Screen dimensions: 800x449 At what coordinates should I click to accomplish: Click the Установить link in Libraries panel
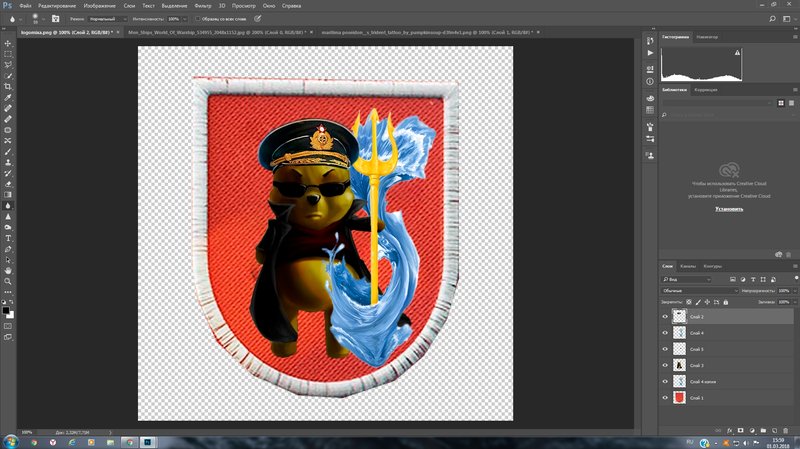pyautogui.click(x=728, y=209)
